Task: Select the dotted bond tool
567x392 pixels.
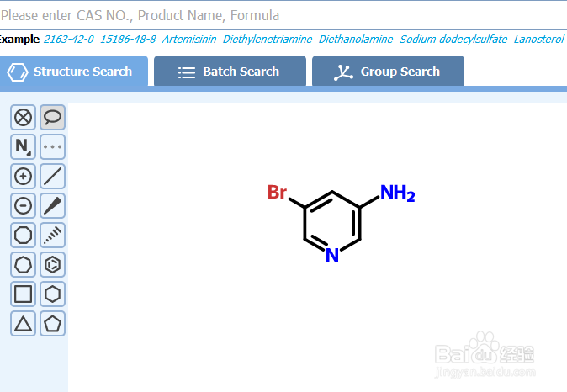Action: (x=52, y=147)
